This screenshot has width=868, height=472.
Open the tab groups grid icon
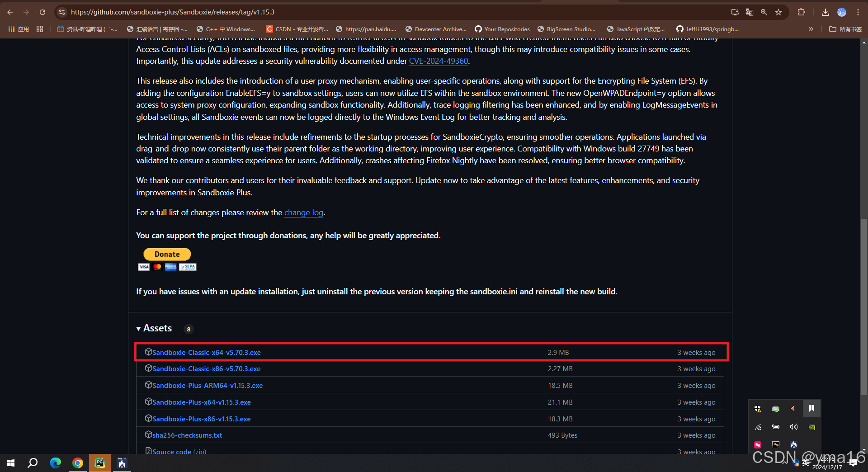tap(40, 29)
